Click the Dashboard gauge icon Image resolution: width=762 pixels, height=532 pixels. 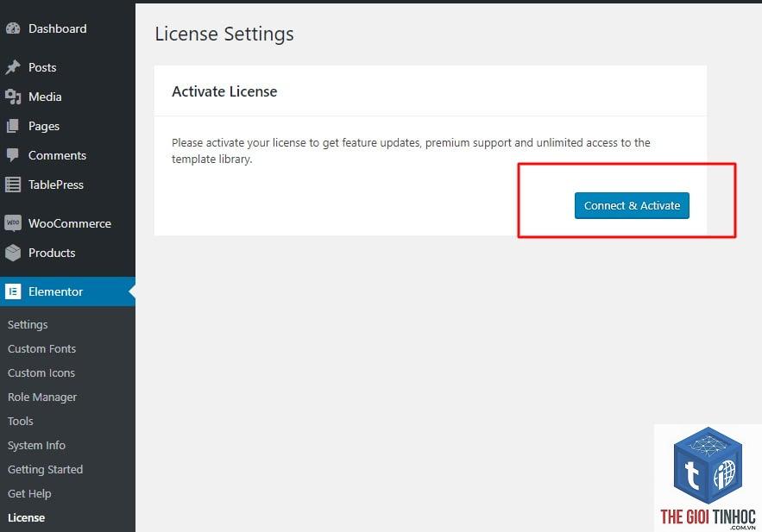pyautogui.click(x=13, y=28)
